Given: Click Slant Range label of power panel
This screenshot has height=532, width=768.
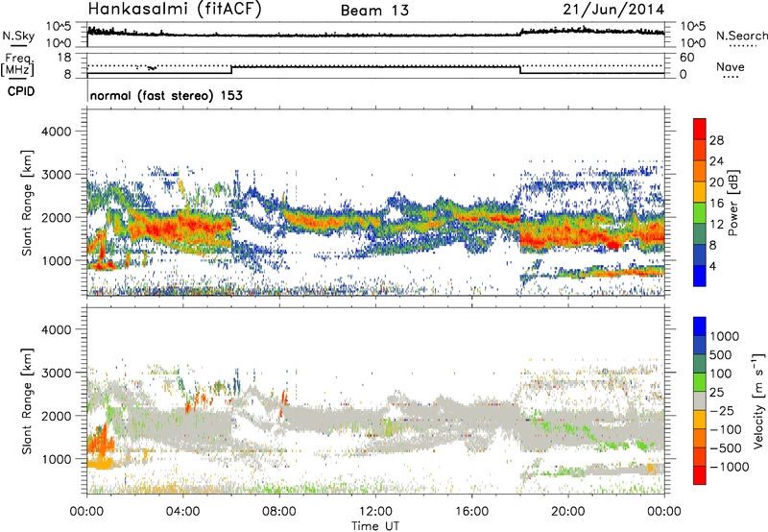Looking at the screenshot, I should [27, 203].
